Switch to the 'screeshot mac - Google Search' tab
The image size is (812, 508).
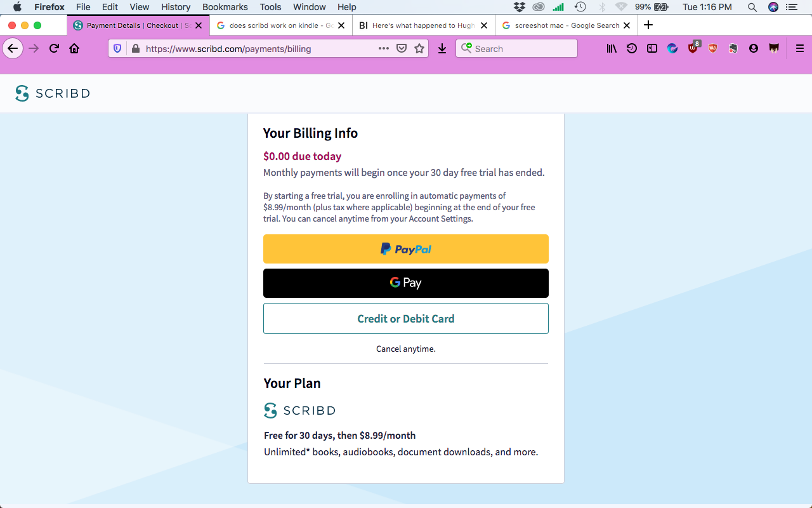566,25
